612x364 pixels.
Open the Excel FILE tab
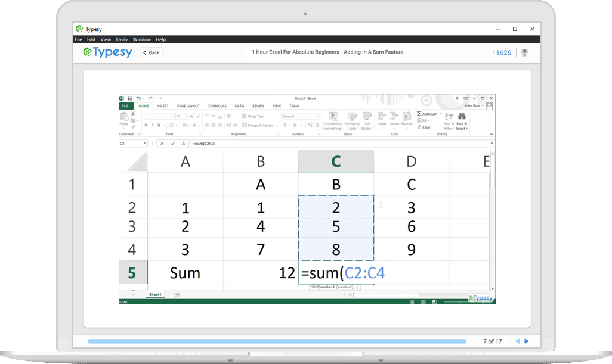(125, 106)
